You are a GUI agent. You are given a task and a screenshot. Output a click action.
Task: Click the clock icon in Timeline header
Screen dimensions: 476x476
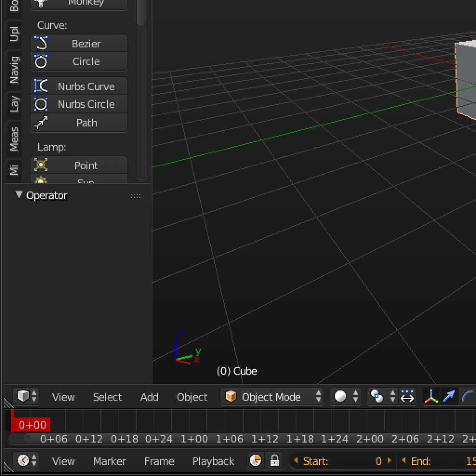(x=255, y=461)
